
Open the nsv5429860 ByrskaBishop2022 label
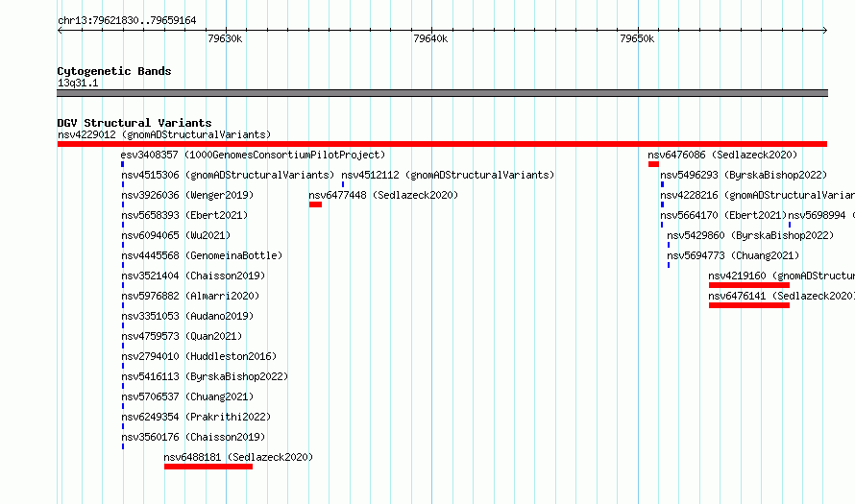751,235
